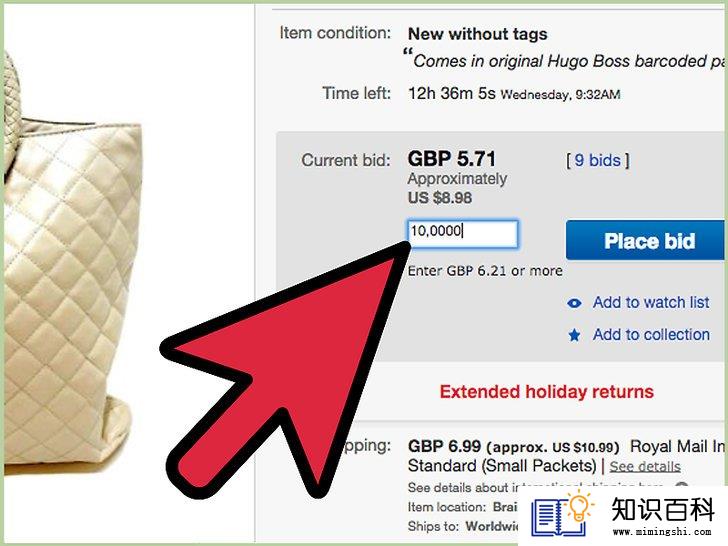Focus the bid amount input field

coord(462,234)
